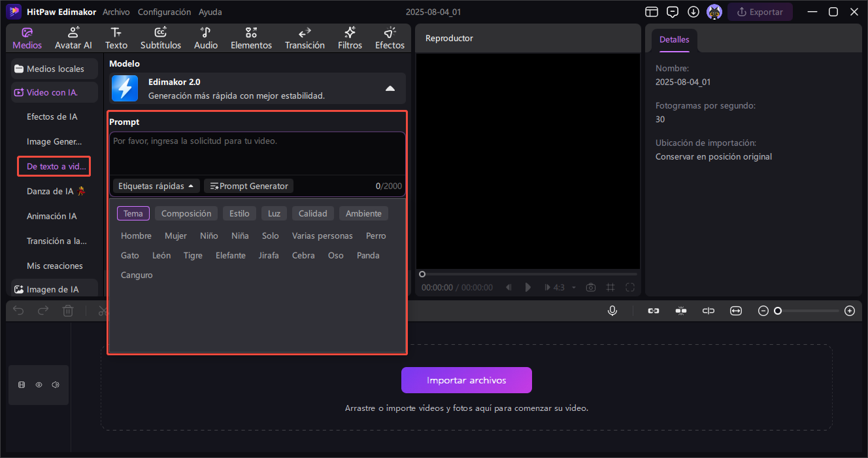Click the timeline zoom slider handle
The image size is (868, 458).
point(778,311)
